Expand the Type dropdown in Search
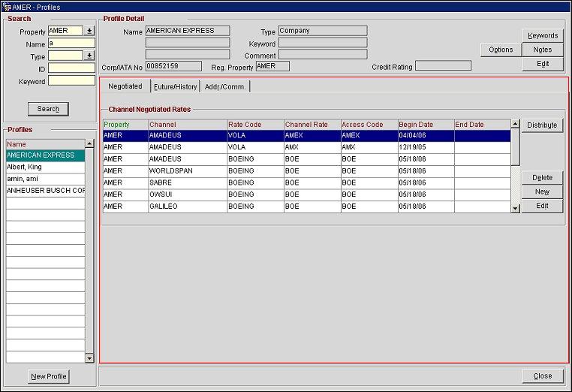 coord(89,56)
